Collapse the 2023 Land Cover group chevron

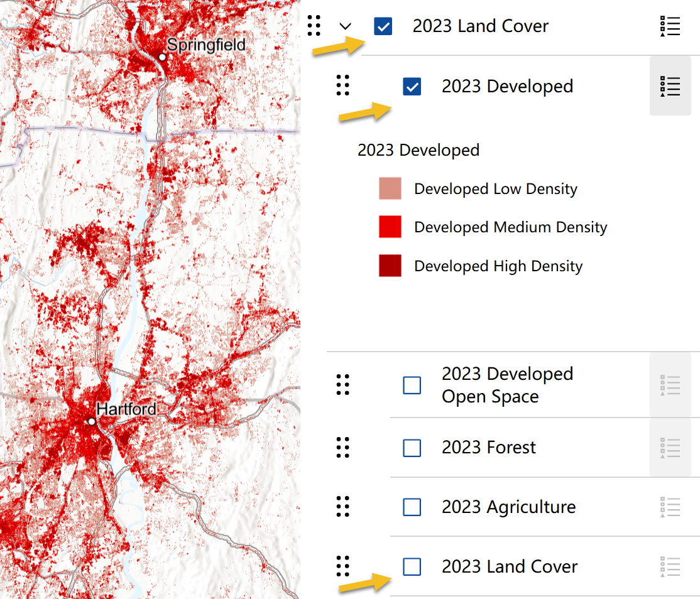(345, 26)
